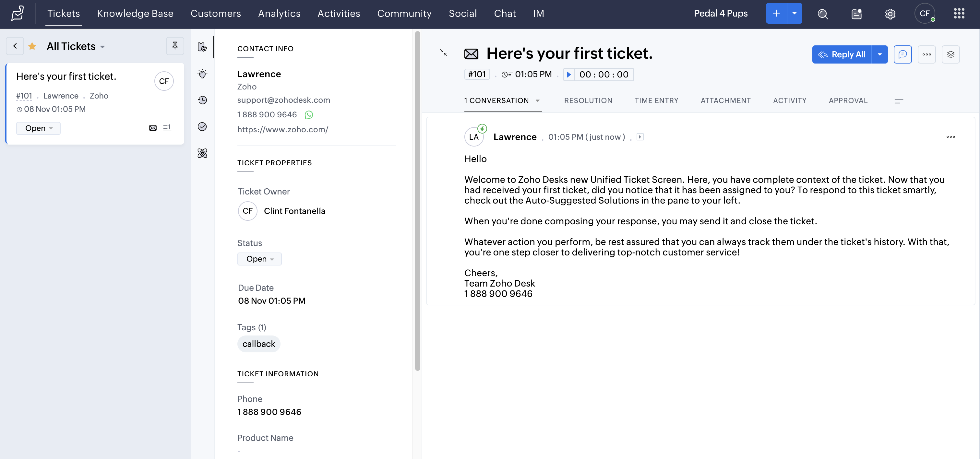Open the ATTACHMENT tab of the ticket

click(725, 100)
